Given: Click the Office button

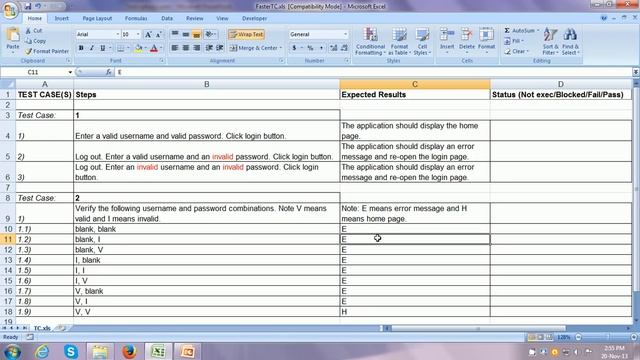Looking at the screenshot, I should pyautogui.click(x=10, y=10).
